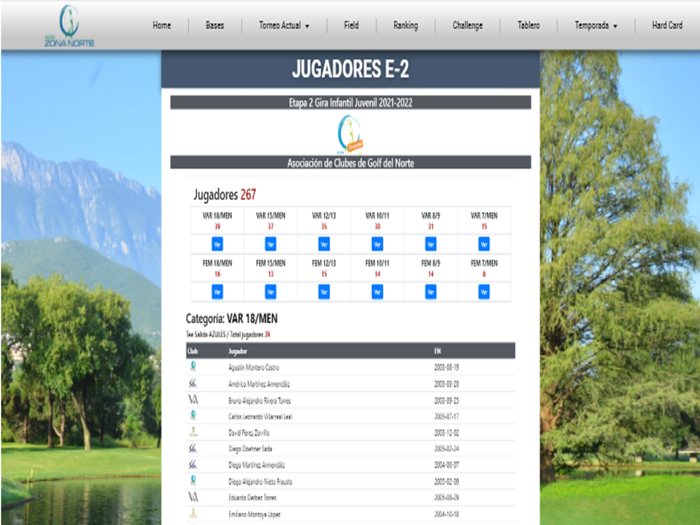This screenshot has height=525, width=700.
Task: Click club icon beside Diego Doehner Sada
Action: coord(193,448)
